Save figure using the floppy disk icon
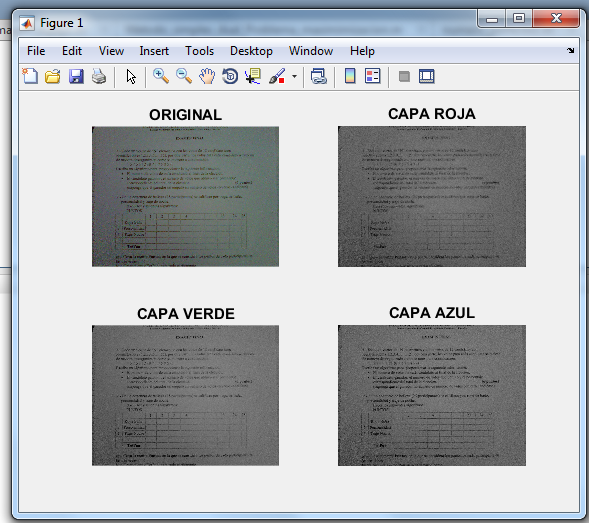Viewport: 589px width, 523px height. [76, 77]
